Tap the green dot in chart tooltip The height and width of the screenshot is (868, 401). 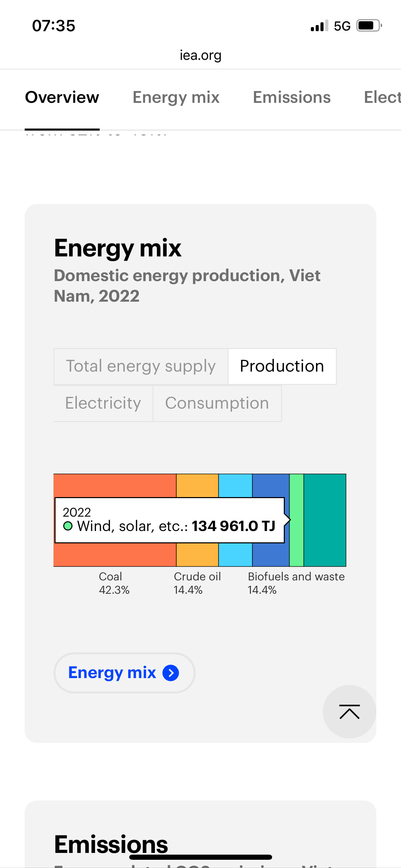tap(68, 526)
